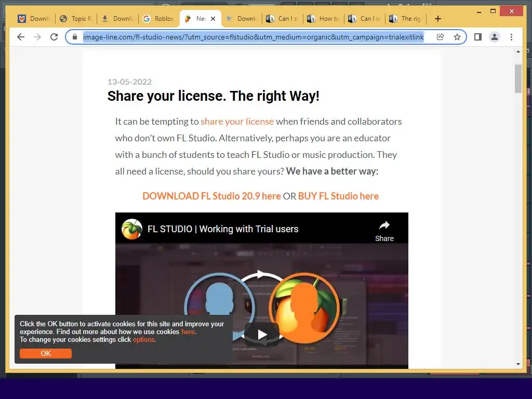Viewport: 532px width, 399px height.
Task: Open the video title Working with Trial users
Action: tap(223, 229)
